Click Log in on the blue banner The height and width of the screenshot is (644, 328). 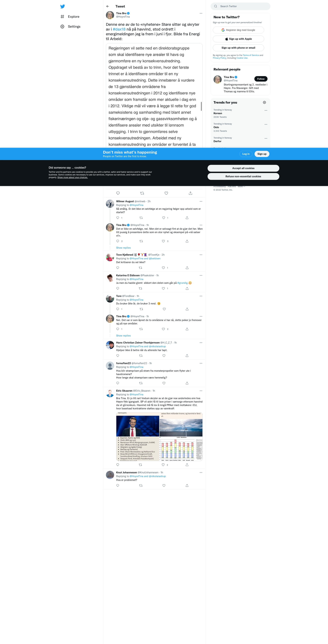[246, 154]
